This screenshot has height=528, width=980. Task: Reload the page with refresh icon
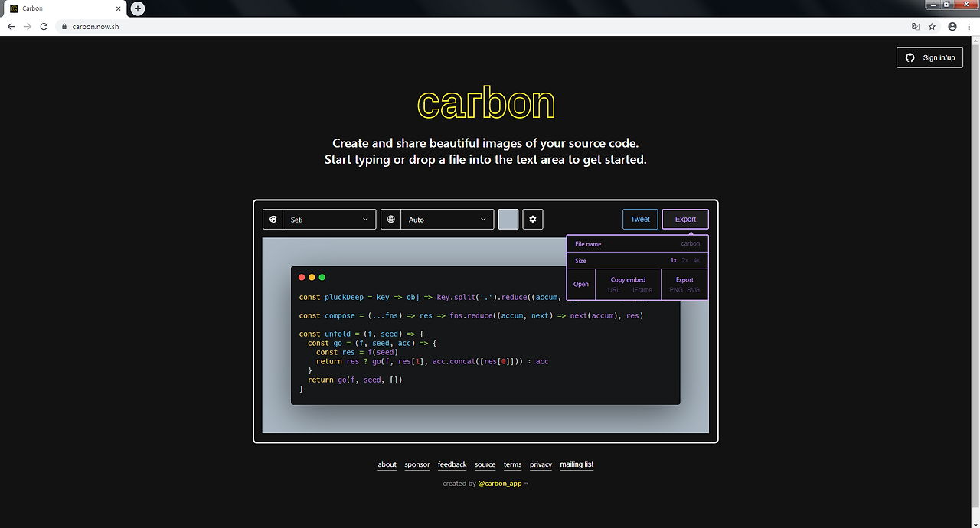(x=44, y=26)
